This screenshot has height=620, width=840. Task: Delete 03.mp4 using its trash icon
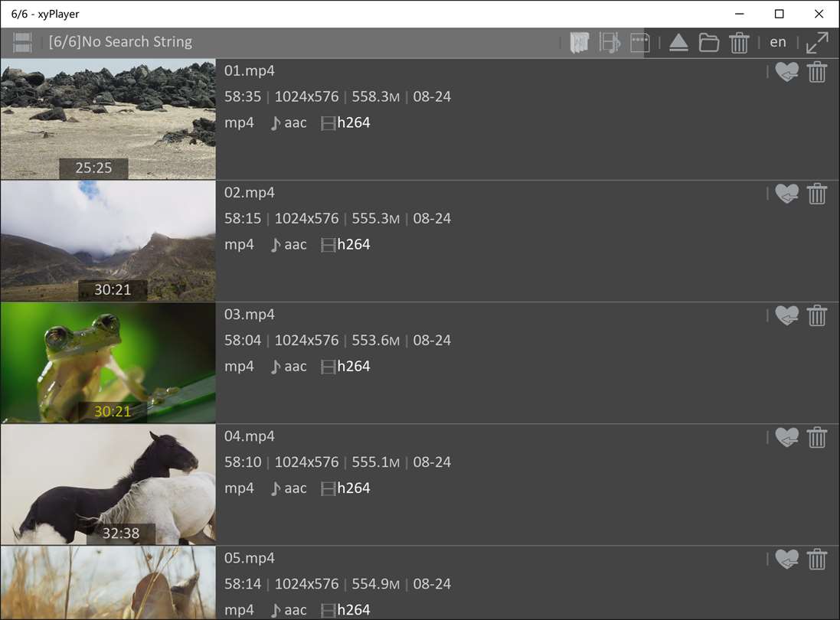pos(817,315)
